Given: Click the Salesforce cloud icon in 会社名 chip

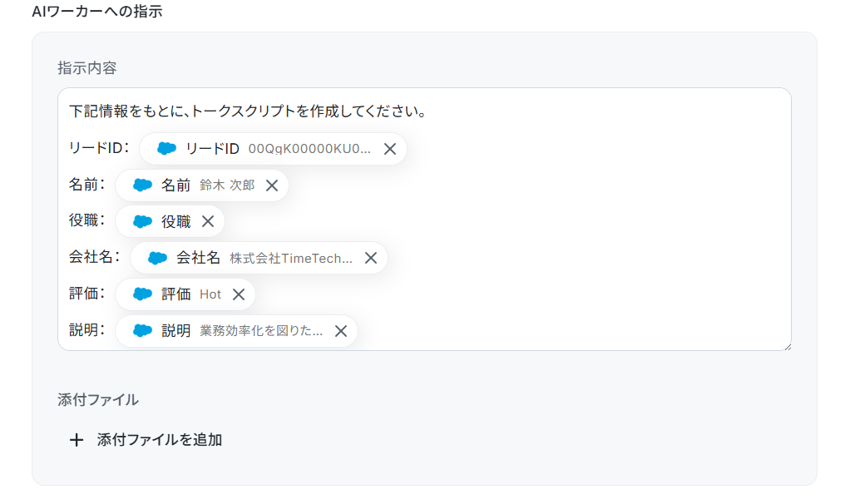Looking at the screenshot, I should (157, 258).
